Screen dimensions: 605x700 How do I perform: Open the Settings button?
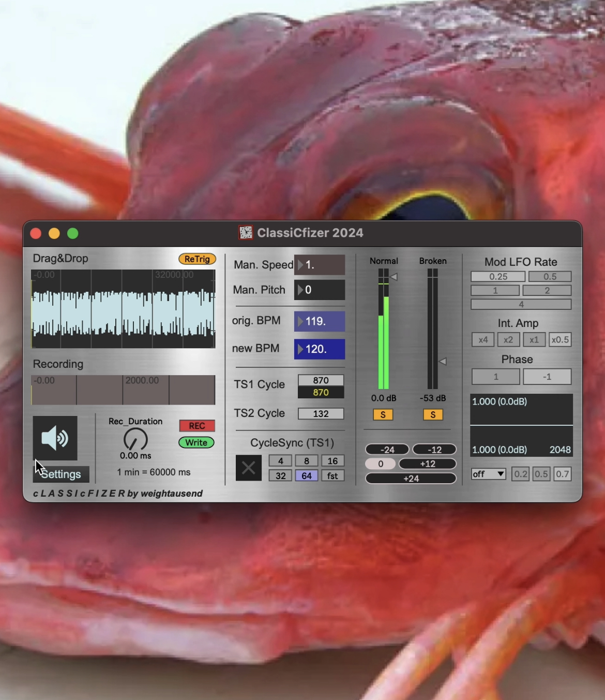tap(61, 474)
